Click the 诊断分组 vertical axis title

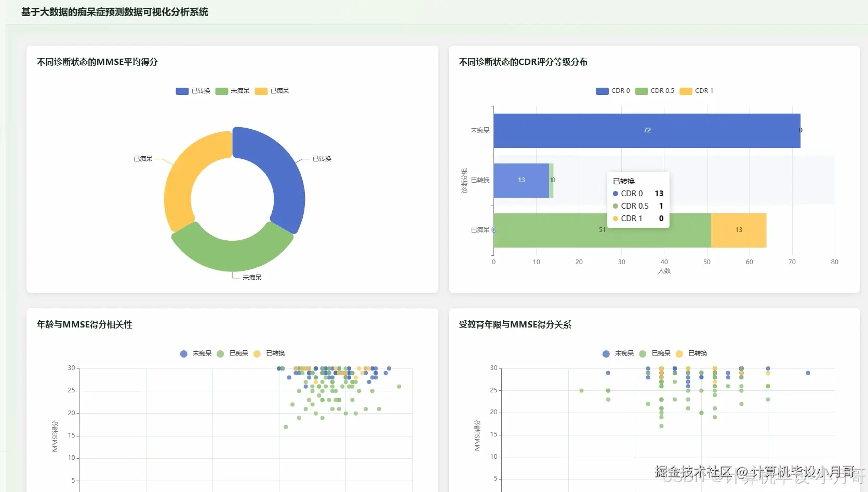tap(464, 180)
